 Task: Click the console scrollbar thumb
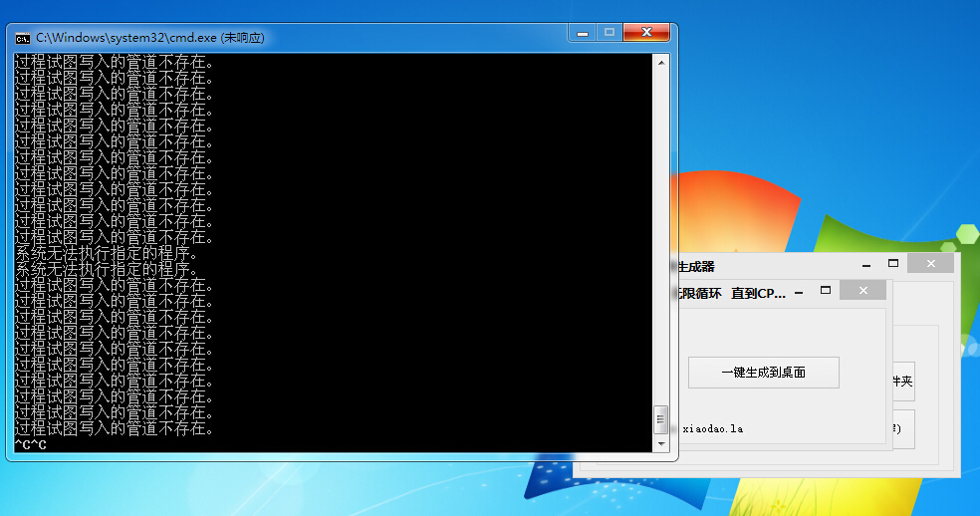coord(660,418)
